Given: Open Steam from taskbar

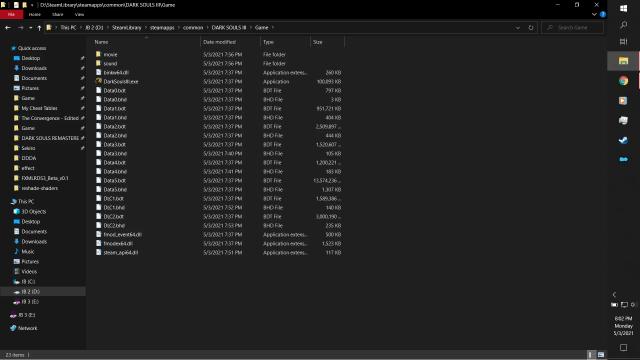Looking at the screenshot, I should [623, 140].
